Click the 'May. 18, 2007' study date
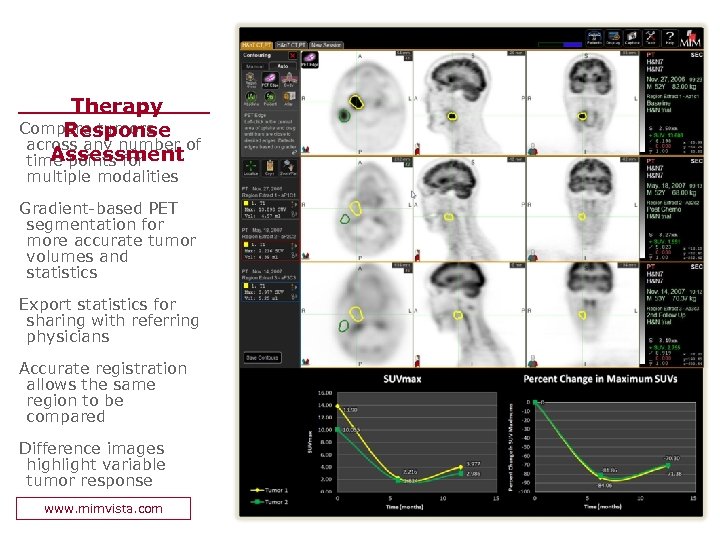Screen dimensions: 720x540 (x=666, y=186)
